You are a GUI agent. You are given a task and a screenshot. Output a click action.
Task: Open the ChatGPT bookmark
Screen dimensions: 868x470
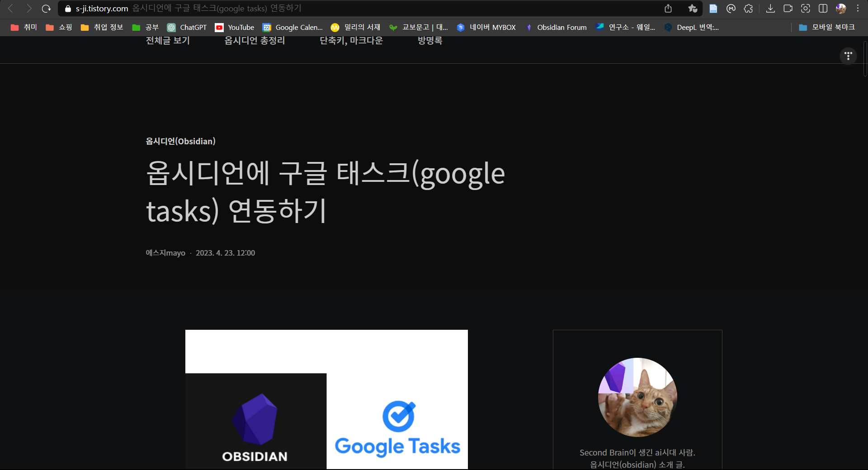coord(187,27)
